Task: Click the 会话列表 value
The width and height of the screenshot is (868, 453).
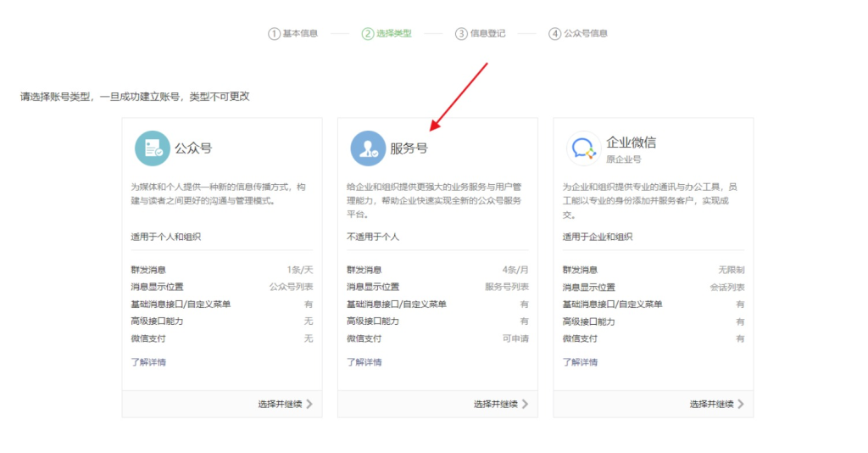Action: 727,288
